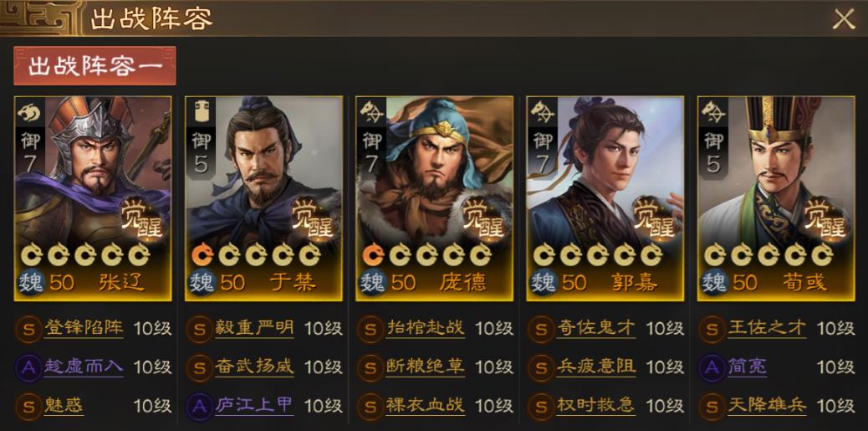Screen dimensions: 868x431
Task: Select 张辽's general portrait card
Action: coord(93,199)
